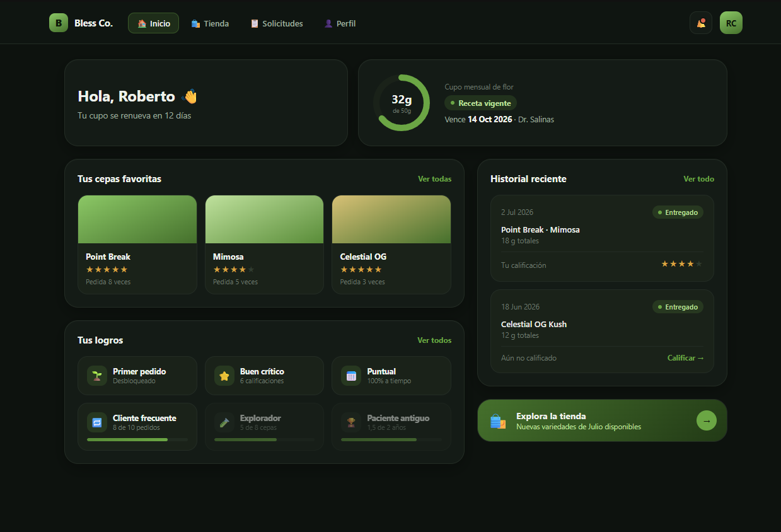781x532 pixels.
Task: Click the Explorador test tube icon
Action: (224, 422)
